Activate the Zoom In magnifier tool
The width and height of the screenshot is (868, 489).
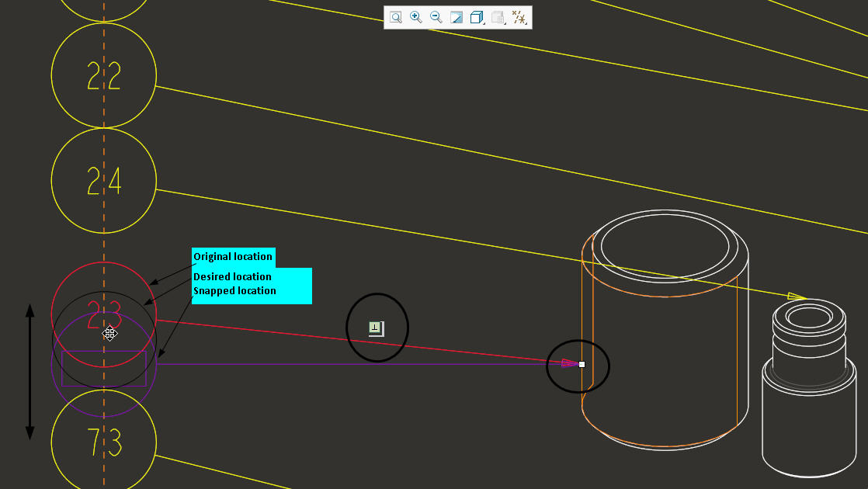coord(415,17)
